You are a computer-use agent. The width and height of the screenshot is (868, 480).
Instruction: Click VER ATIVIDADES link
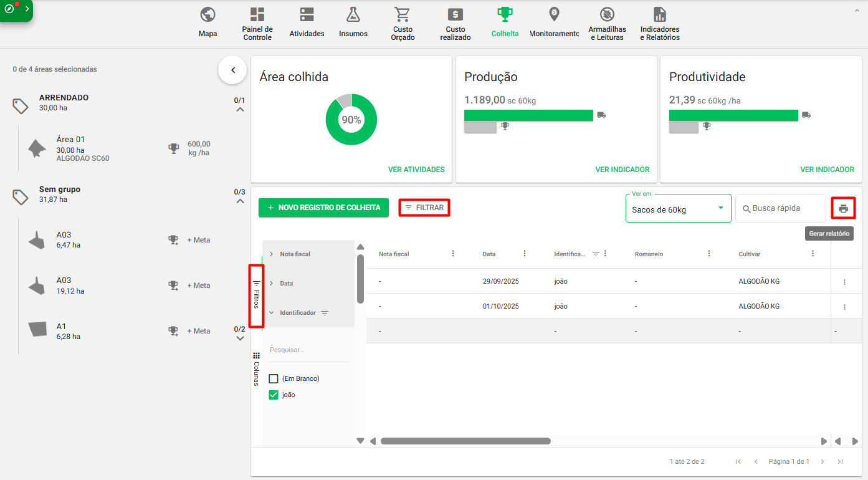(x=416, y=170)
